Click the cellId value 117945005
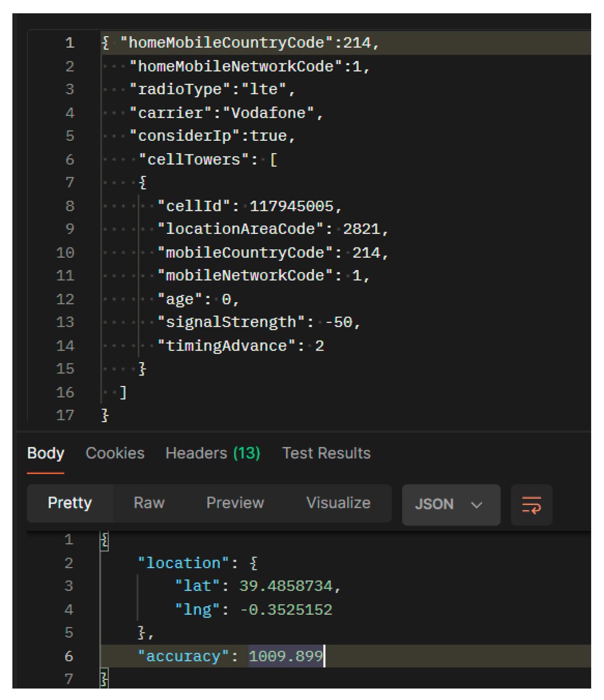Image resolution: width=604 pixels, height=700 pixels. 291,206
